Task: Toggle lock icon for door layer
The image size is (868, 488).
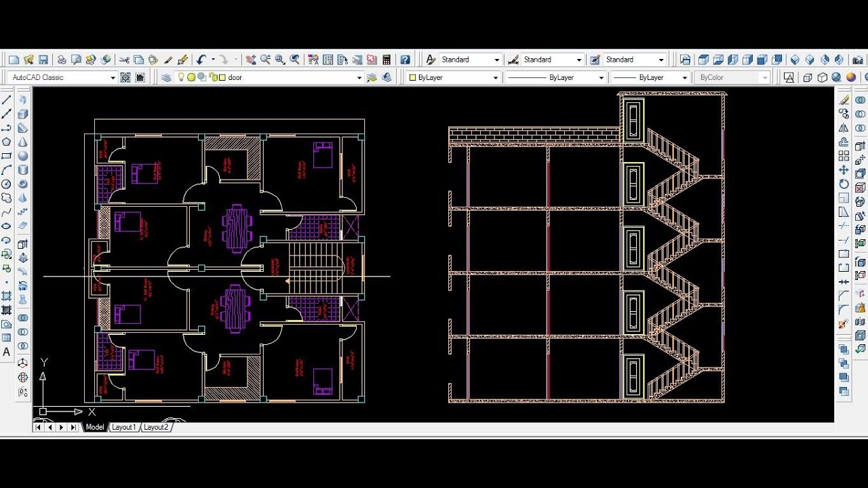Action: pyautogui.click(x=212, y=77)
